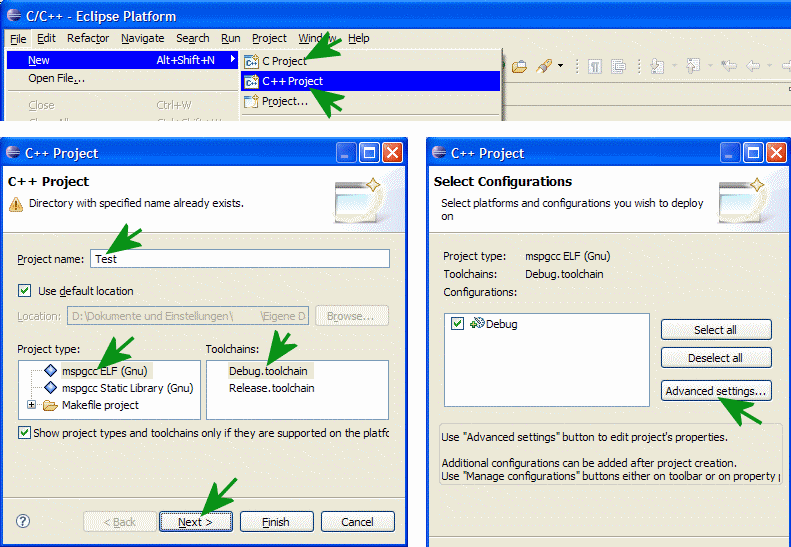Open the Run menu
Viewport: 791px width, 547px height.
pyautogui.click(x=231, y=38)
